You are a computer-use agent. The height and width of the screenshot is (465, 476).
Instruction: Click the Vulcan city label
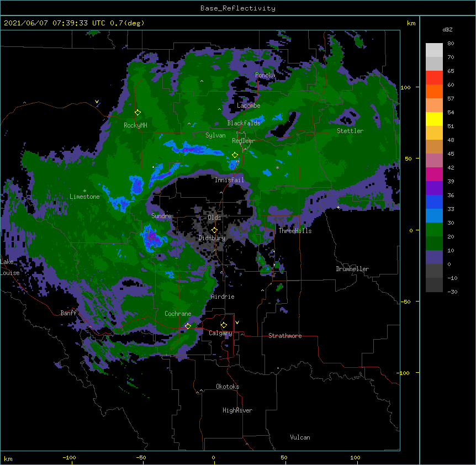click(300, 437)
